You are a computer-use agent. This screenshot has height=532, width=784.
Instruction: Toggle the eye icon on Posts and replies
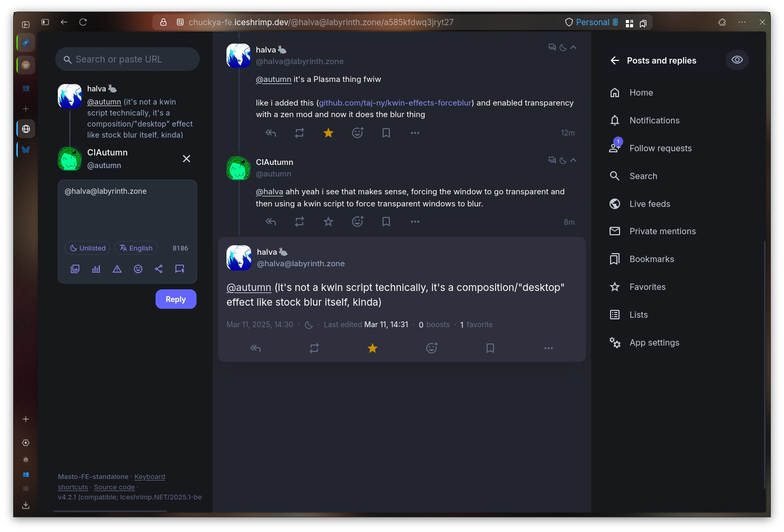coord(737,60)
